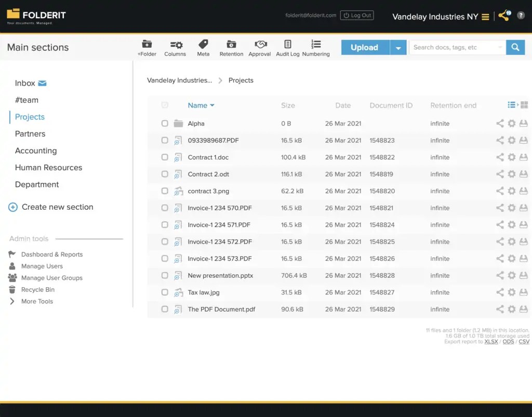The height and width of the screenshot is (417, 532).
Task: Check the checkbox next to Invoice-1 234 570.PDF
Action: point(165,208)
